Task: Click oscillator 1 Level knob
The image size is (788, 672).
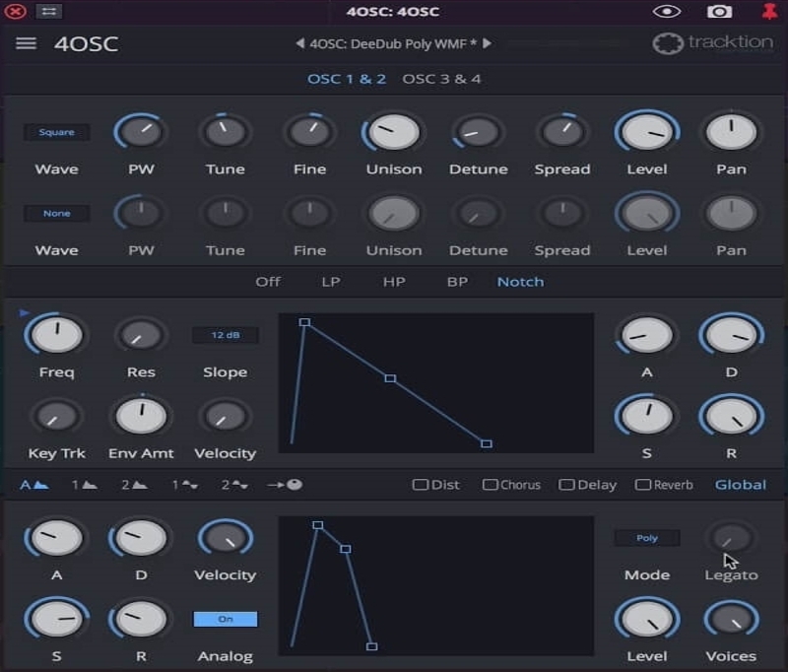Action: pyautogui.click(x=647, y=132)
